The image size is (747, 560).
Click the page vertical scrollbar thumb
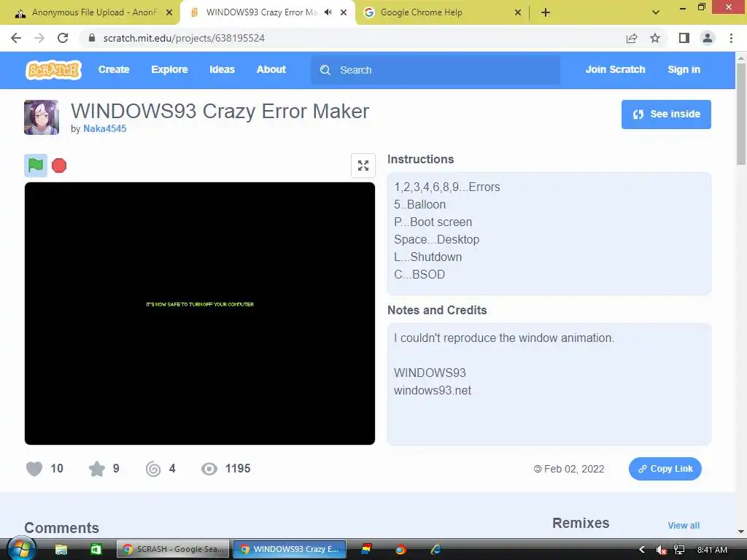point(741,113)
